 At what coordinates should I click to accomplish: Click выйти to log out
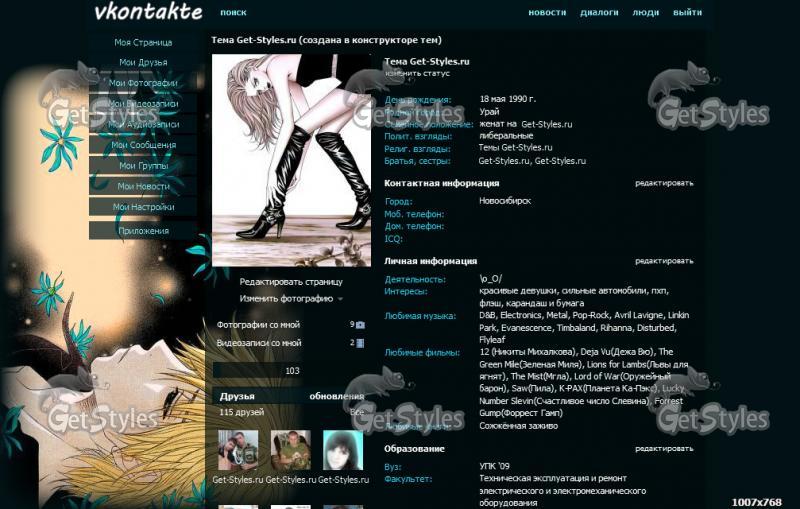pos(687,12)
